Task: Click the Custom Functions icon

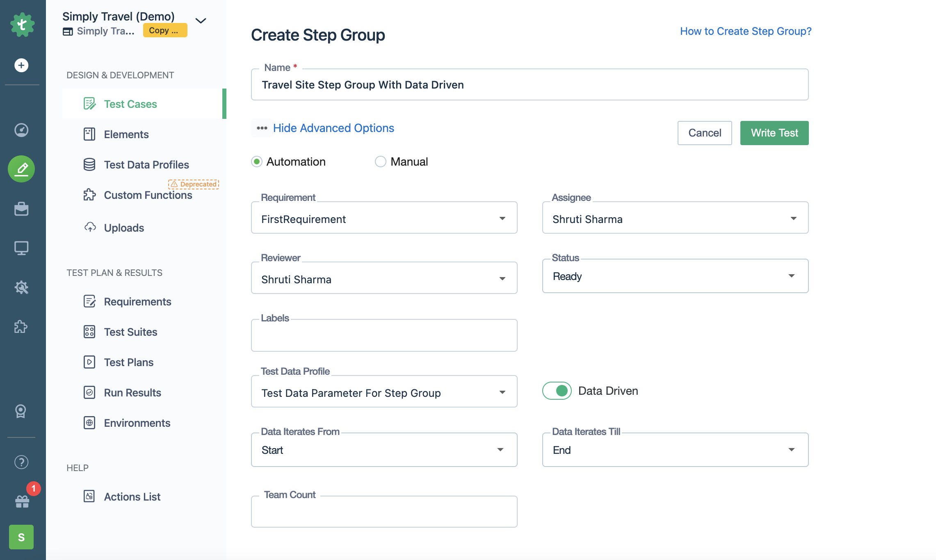Action: coord(89,195)
